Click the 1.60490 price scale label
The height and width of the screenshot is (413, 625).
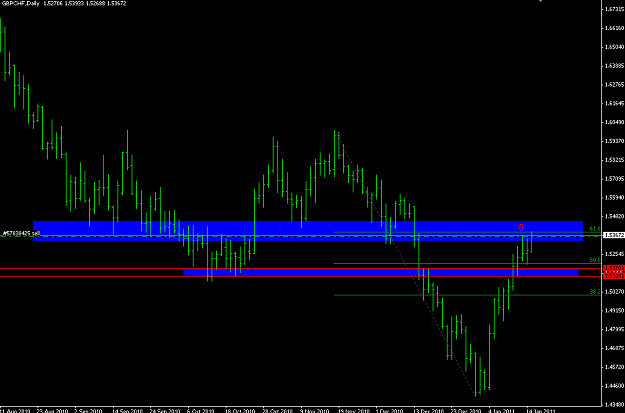click(614, 122)
